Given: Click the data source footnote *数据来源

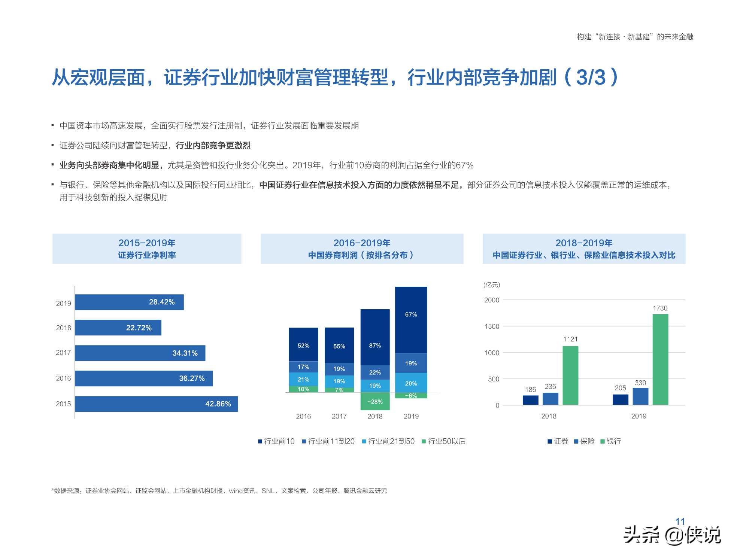Looking at the screenshot, I should click(x=219, y=491).
